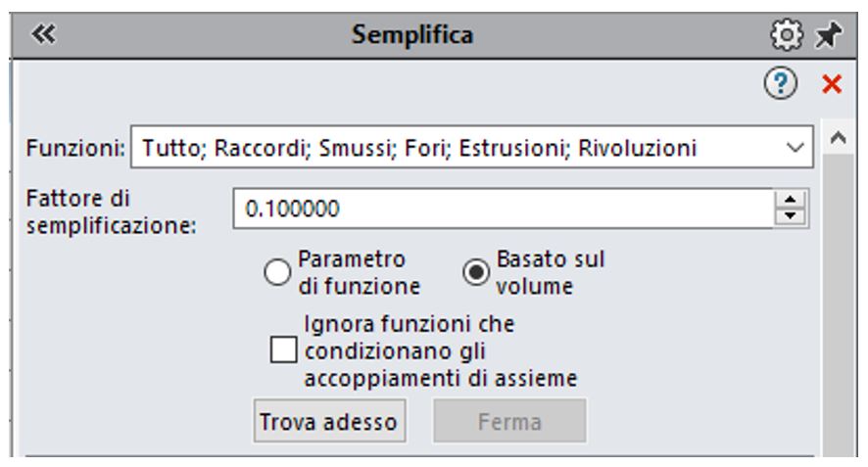Open the Semplifica settings gear
The height and width of the screenshot is (467, 868).
787,35
